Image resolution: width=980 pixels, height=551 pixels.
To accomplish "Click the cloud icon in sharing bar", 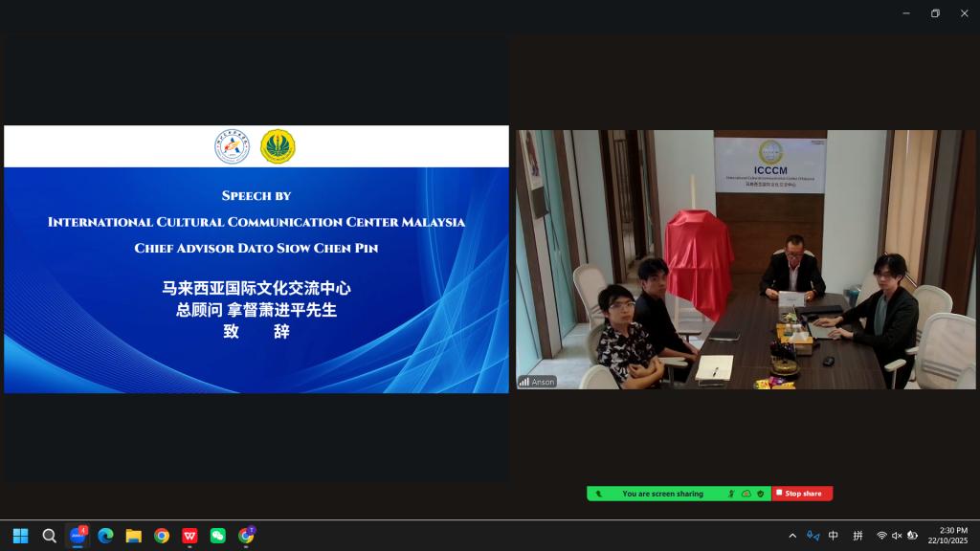I will point(746,494).
